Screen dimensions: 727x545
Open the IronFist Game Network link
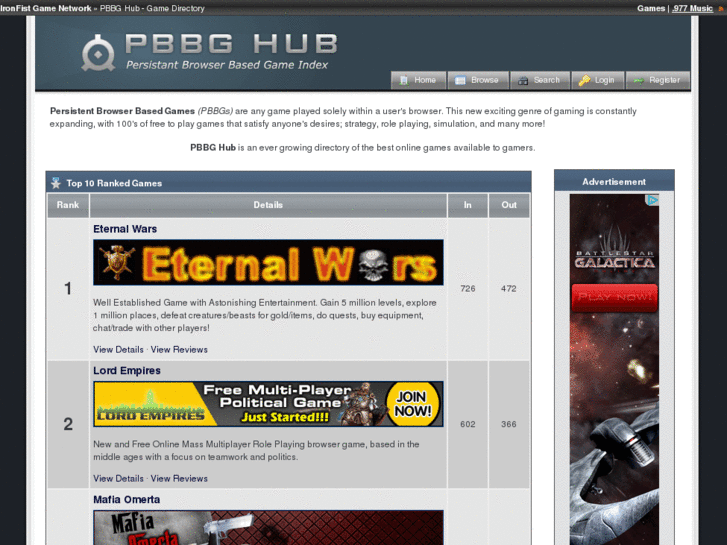coord(45,8)
